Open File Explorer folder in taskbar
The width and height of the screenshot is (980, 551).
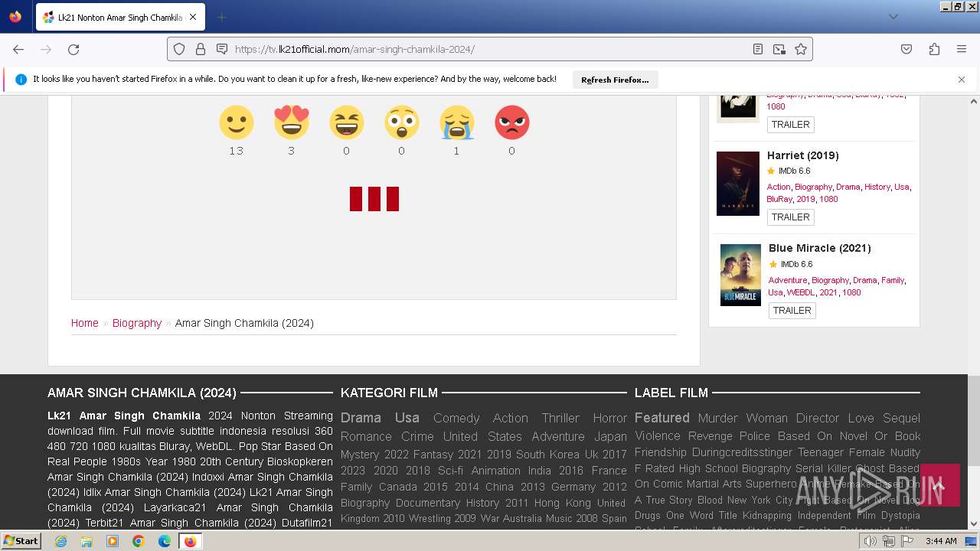point(87,541)
